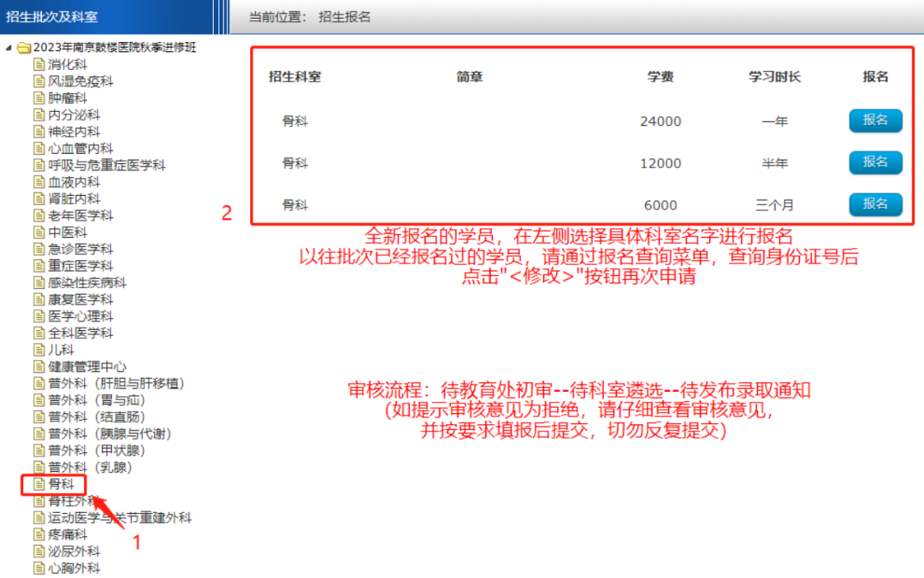
Task: Click the document icon beside 呼吸与危重症医学科
Action: coord(39,165)
